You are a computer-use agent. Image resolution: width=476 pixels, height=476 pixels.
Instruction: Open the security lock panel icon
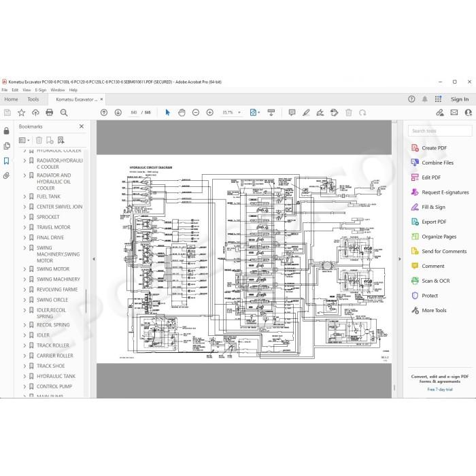pos(6,131)
